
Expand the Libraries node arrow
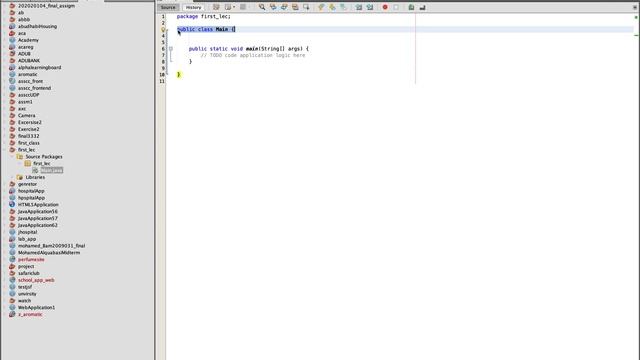[13, 177]
